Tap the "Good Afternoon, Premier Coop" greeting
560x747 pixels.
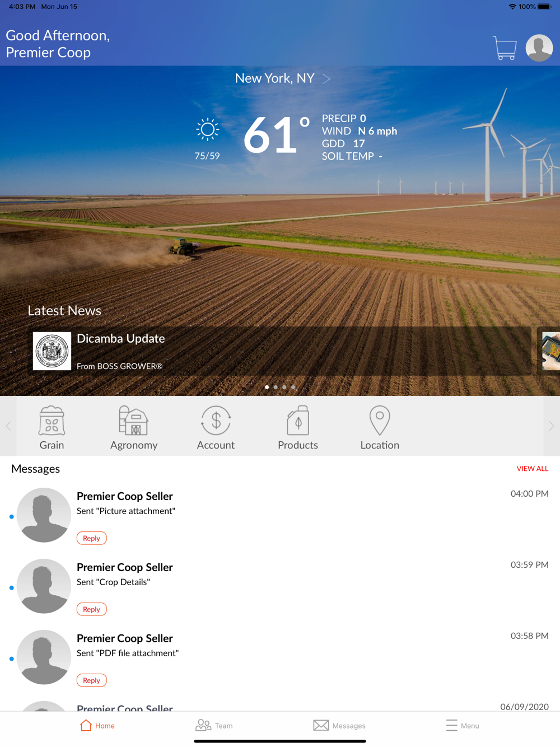point(58,44)
